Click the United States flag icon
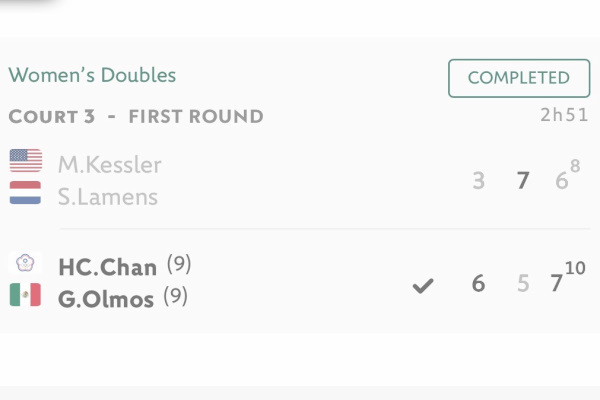The image size is (600, 400). [x=25, y=160]
